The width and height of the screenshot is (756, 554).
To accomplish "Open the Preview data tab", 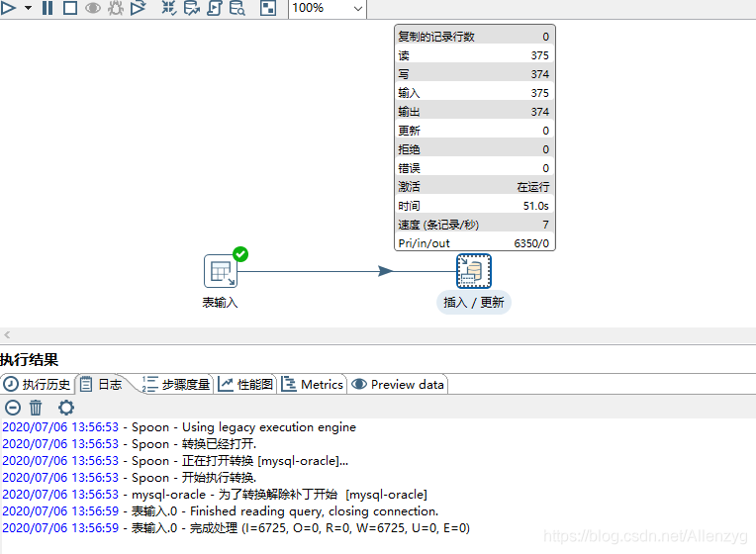I will click(398, 384).
